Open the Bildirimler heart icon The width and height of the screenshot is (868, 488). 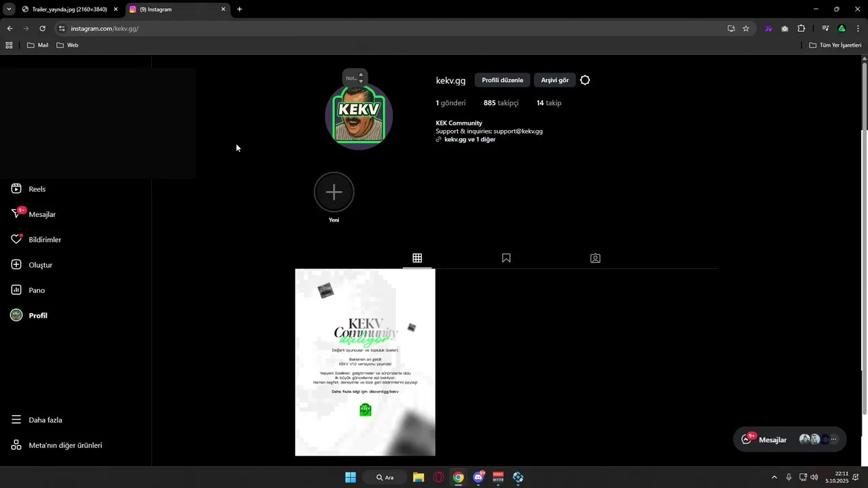pyautogui.click(x=16, y=239)
